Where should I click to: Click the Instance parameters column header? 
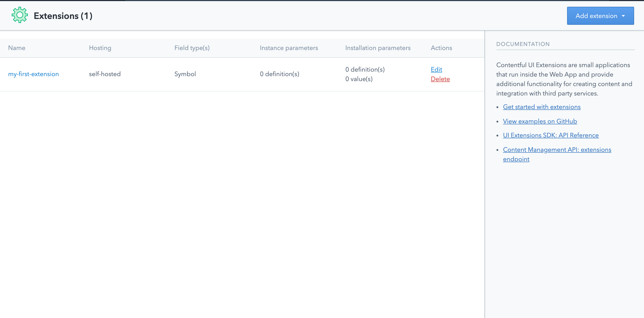point(289,48)
